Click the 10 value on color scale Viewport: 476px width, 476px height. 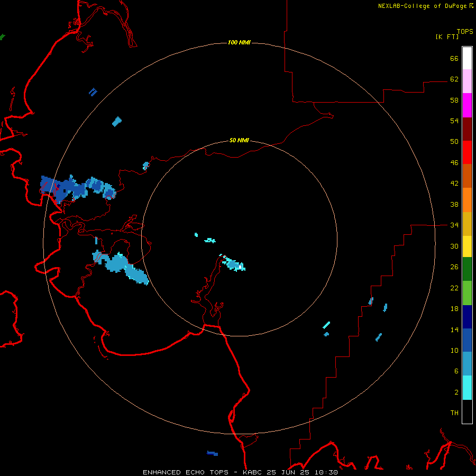[x=454, y=350]
